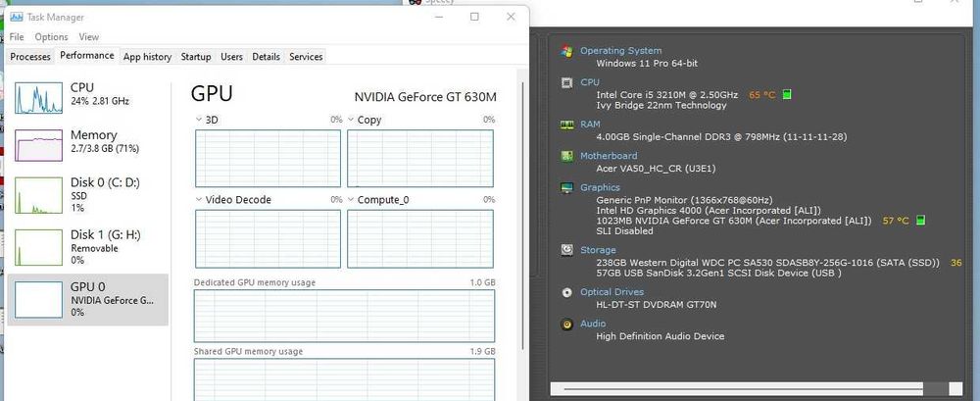Select the Memory usage graph thumbnail
Image resolution: width=980 pixels, height=401 pixels.
(39, 145)
